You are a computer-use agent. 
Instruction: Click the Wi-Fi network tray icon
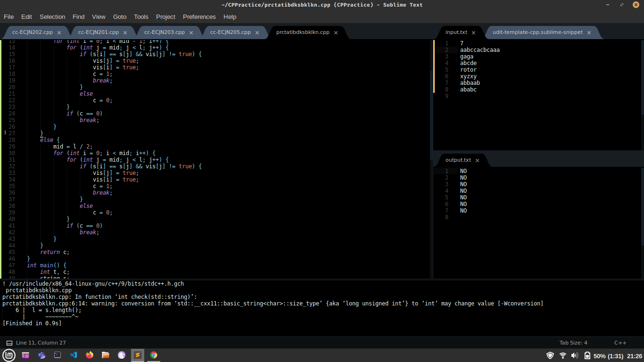[563, 356]
